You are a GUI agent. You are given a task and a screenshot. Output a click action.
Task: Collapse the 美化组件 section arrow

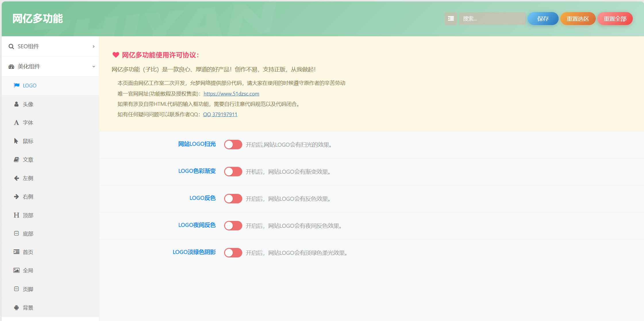coord(94,66)
